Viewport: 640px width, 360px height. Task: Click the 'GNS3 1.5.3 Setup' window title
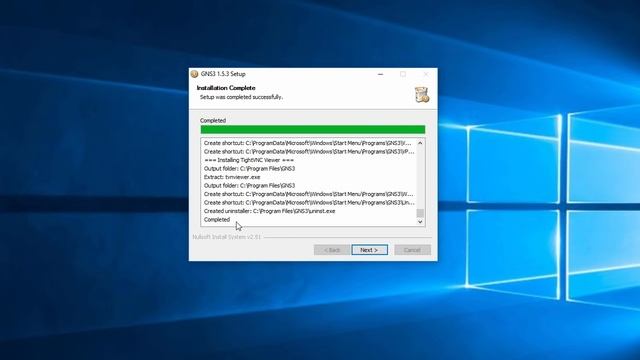(223, 74)
